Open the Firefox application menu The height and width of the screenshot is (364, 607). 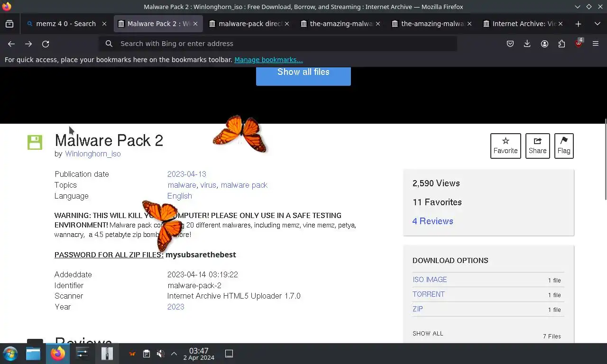pos(596,44)
